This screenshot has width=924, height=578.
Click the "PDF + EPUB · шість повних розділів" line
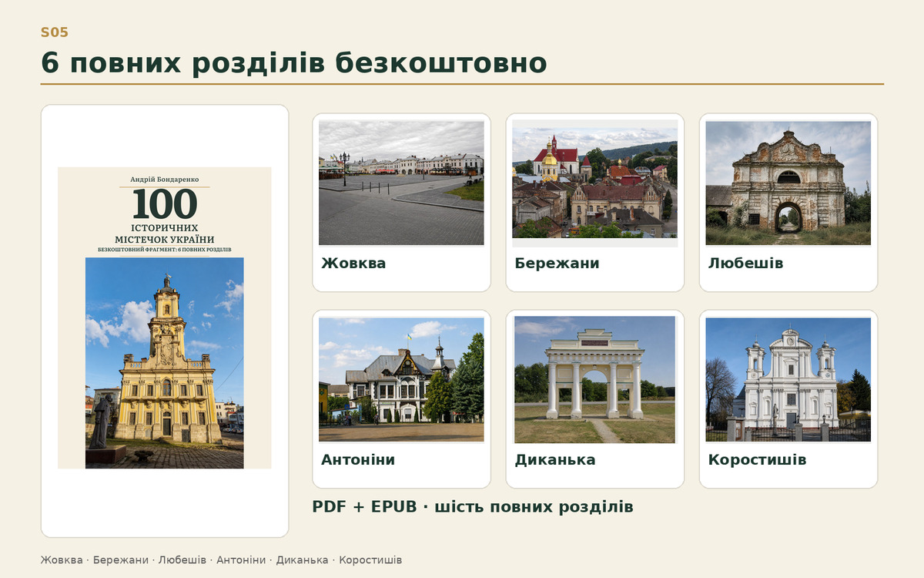tap(473, 507)
